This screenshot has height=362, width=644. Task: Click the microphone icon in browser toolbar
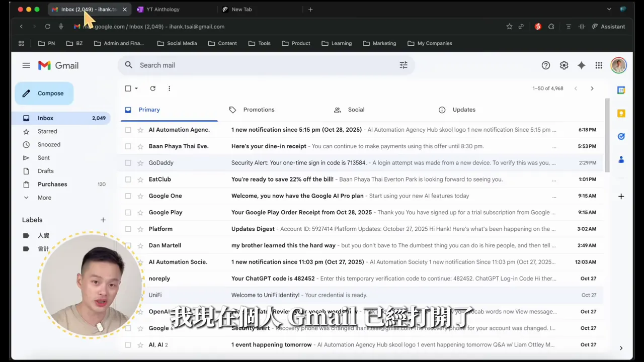coord(61,27)
